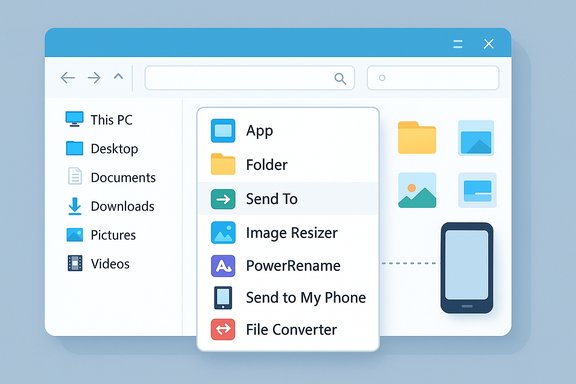This screenshot has width=576, height=384.
Task: Navigate up one folder level
Action: point(118,76)
